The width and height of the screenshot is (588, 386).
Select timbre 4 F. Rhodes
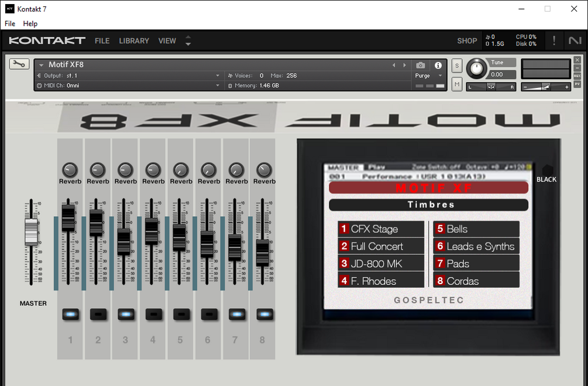point(381,281)
